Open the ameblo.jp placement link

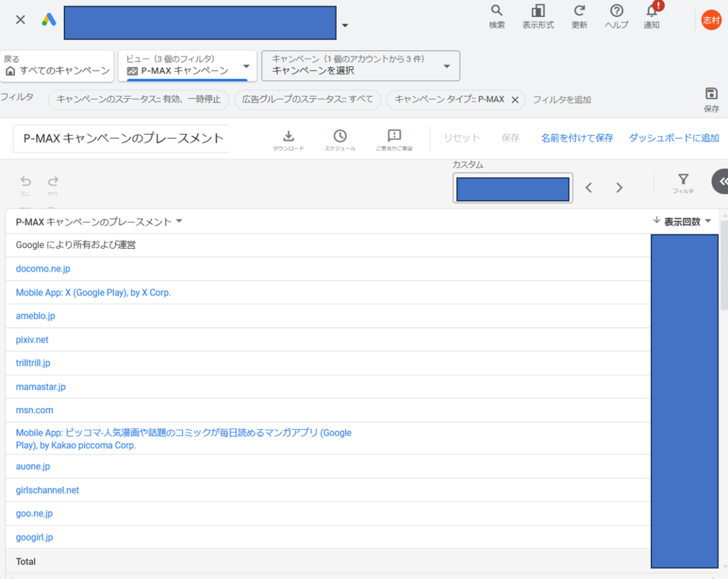pos(35,316)
